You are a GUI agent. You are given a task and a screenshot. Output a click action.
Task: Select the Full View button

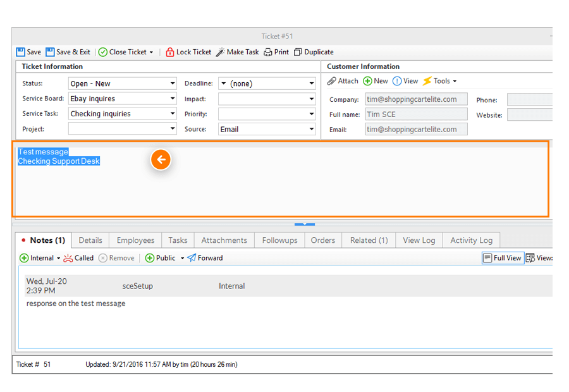(x=503, y=258)
